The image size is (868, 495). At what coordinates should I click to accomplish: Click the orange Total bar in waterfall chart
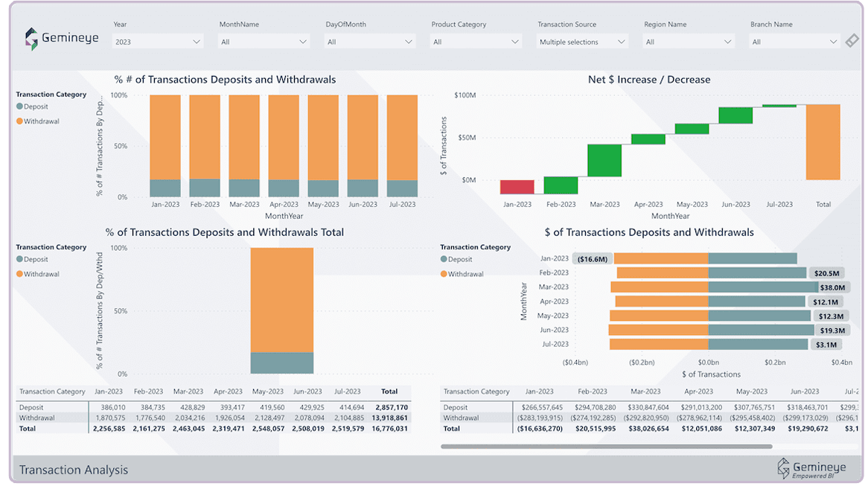pyautogui.click(x=823, y=141)
